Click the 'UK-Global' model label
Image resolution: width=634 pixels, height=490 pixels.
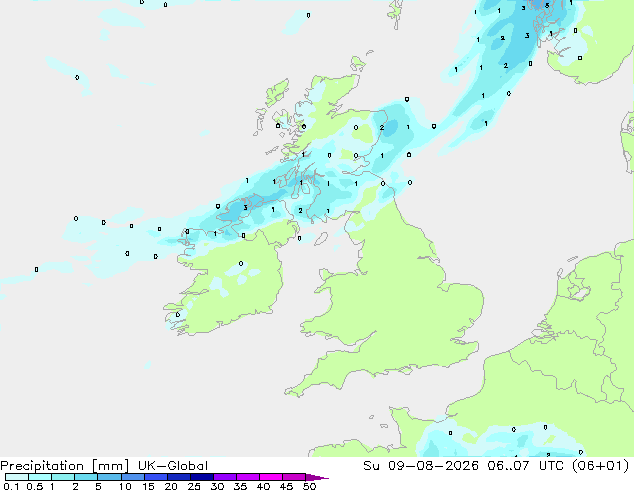[173, 466]
